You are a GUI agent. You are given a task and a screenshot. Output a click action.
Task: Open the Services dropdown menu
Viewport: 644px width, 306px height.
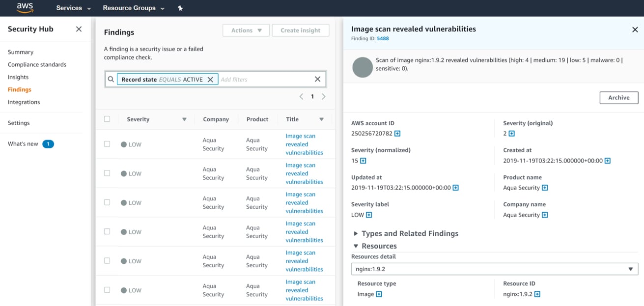click(x=74, y=8)
